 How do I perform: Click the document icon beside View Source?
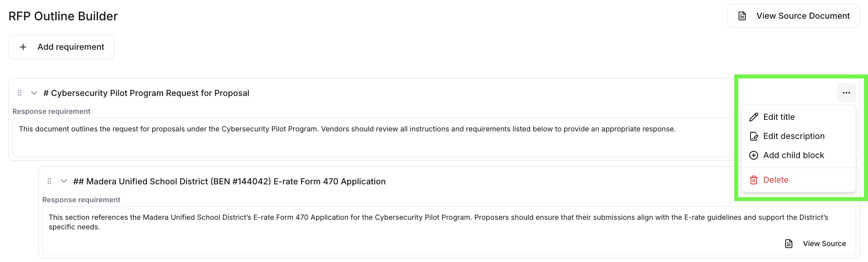pos(789,243)
